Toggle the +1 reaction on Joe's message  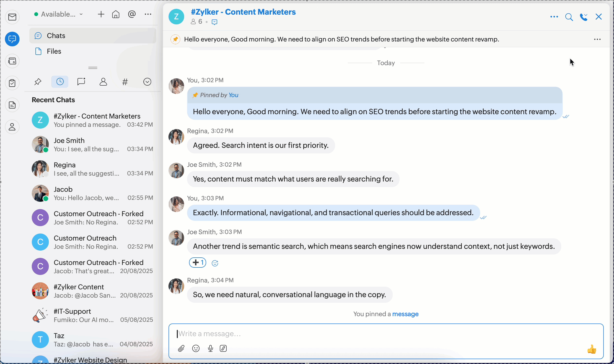(198, 263)
